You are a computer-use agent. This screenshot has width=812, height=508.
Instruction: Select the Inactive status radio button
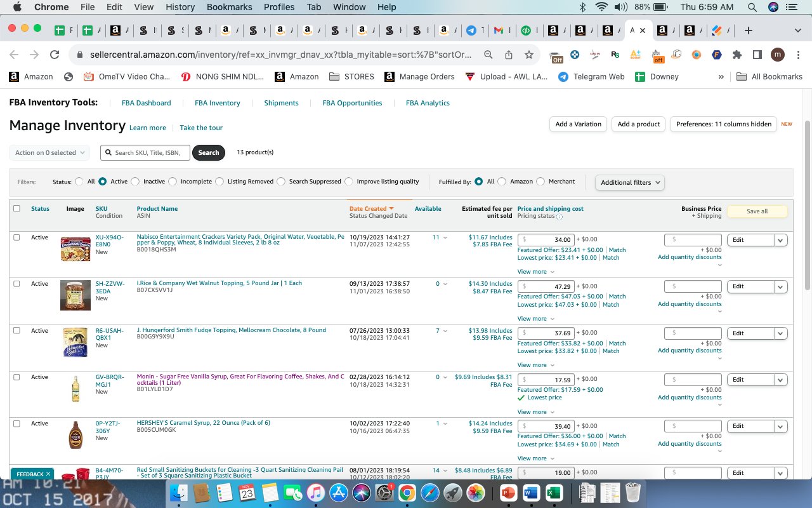135,182
